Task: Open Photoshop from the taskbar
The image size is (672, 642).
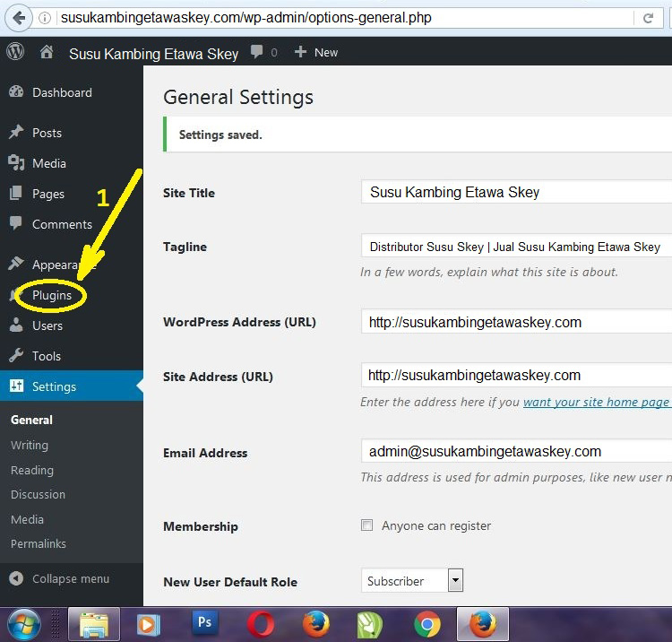Action: click(205, 622)
